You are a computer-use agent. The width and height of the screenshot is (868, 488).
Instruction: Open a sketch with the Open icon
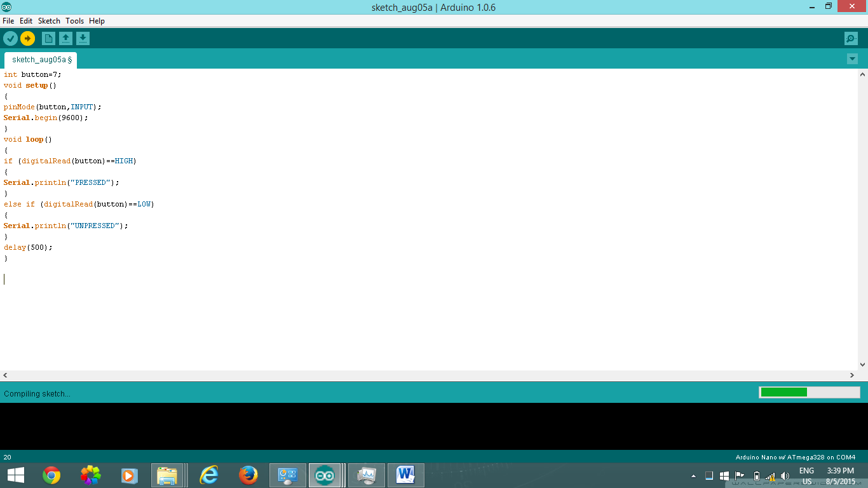pos(65,39)
